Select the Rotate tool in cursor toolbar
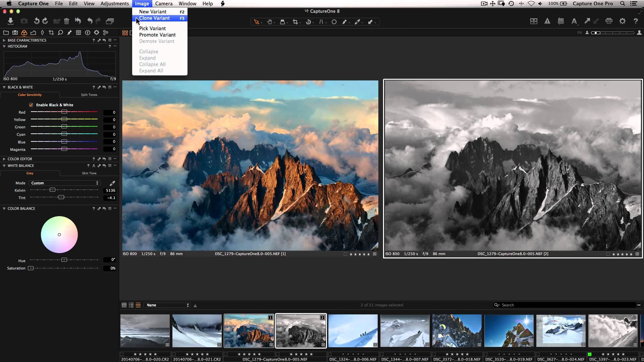 coord(308,22)
